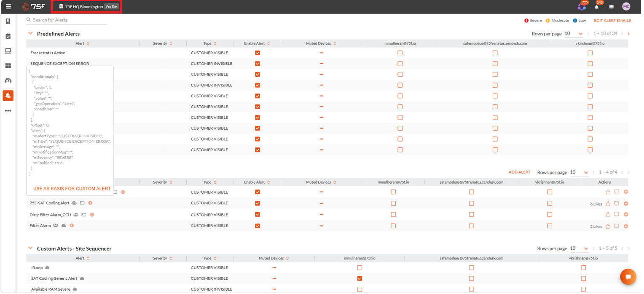The image size is (644, 294).
Task: Open comments for Filter Alarm
Action: tap(617, 226)
